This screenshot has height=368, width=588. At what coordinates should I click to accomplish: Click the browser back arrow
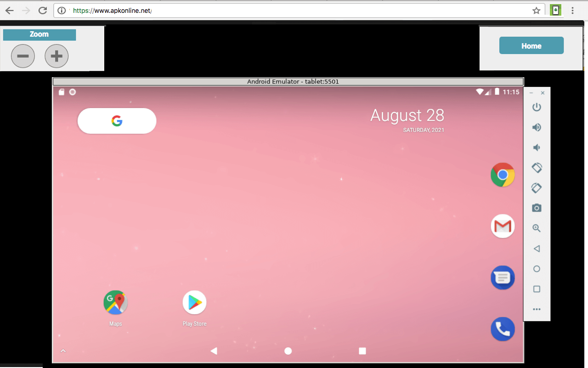tap(9, 11)
